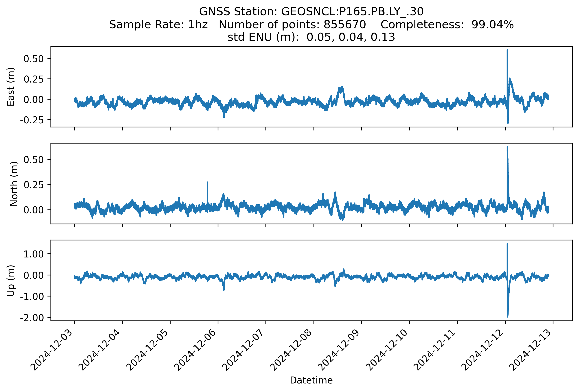Click the GNSS Station title text
This screenshot has width=579, height=392.
pyautogui.click(x=311, y=12)
